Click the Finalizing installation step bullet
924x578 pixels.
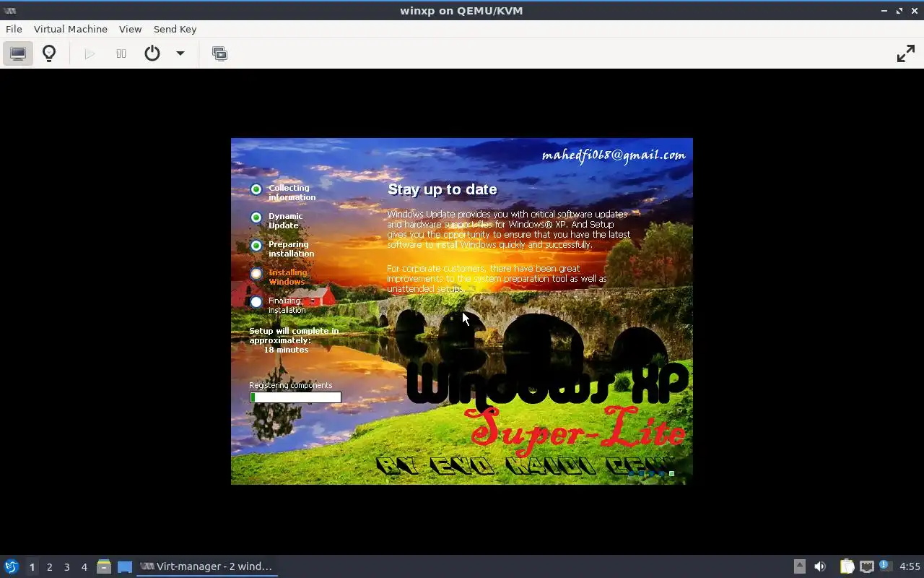pos(256,302)
